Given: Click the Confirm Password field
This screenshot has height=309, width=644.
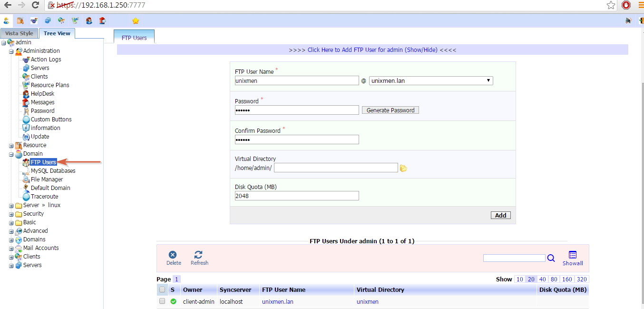Looking at the screenshot, I should (297, 140).
